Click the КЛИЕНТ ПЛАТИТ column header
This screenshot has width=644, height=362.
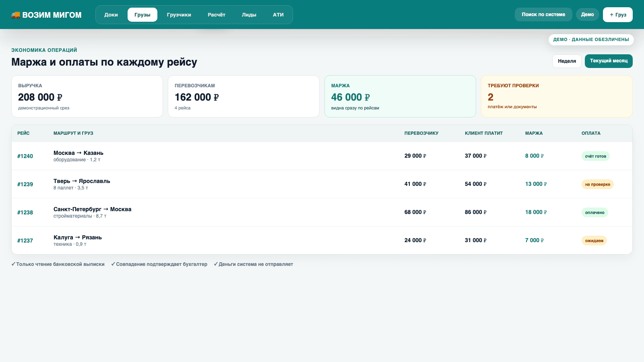(x=484, y=133)
